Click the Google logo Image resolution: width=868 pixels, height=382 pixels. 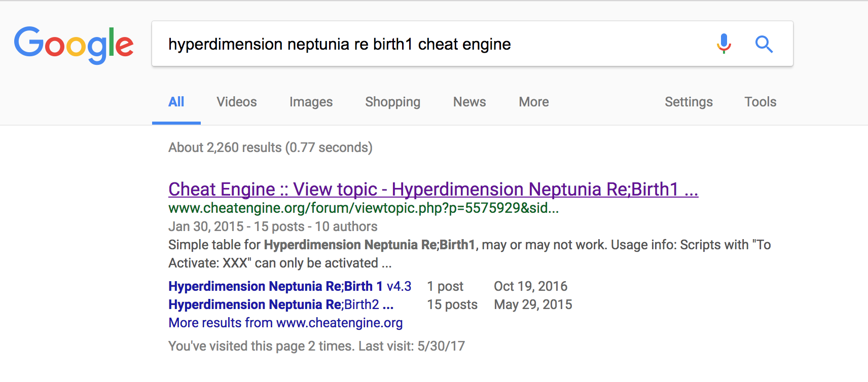click(74, 45)
